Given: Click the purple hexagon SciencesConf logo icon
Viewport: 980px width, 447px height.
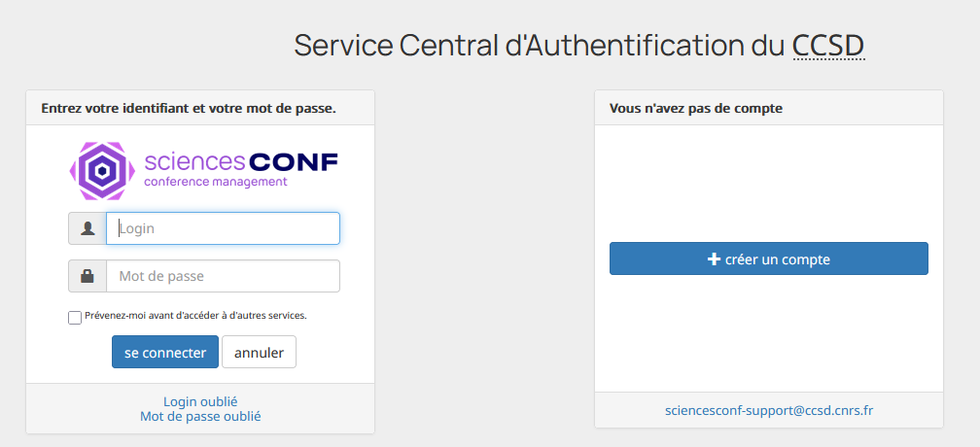Looking at the screenshot, I should [x=102, y=171].
